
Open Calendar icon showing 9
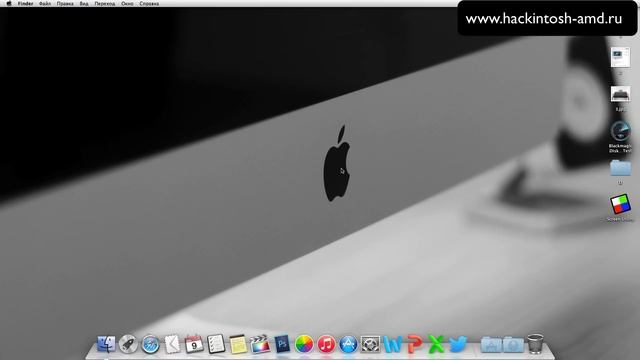click(x=194, y=344)
